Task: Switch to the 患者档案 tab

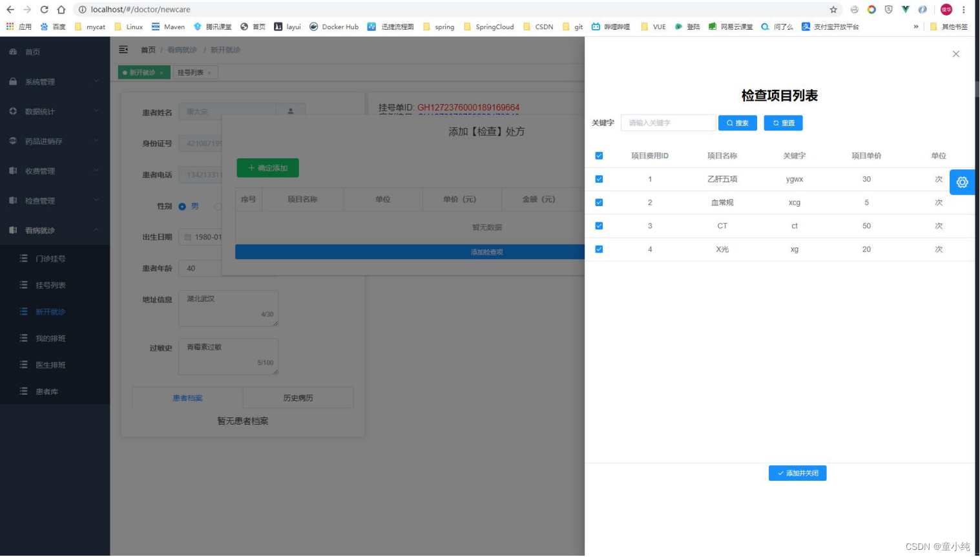Action: (x=187, y=398)
